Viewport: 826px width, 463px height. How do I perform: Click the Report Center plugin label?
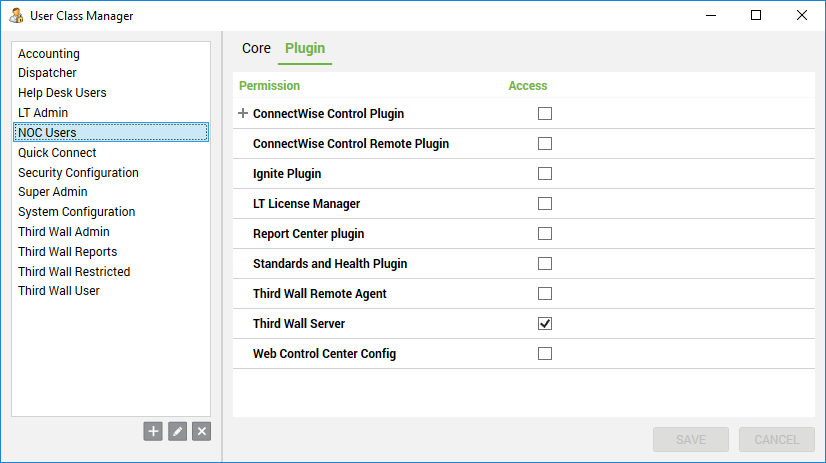(309, 234)
